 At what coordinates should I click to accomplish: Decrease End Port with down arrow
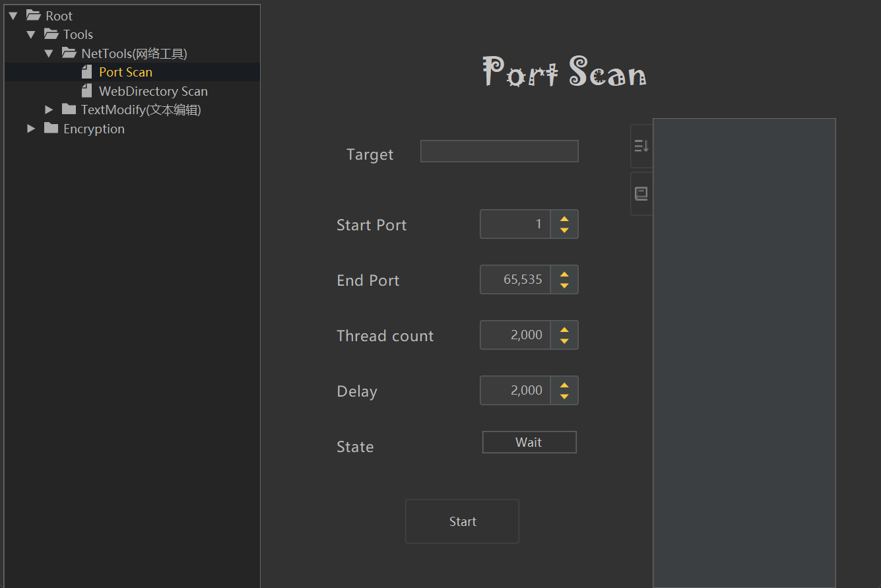coord(564,286)
